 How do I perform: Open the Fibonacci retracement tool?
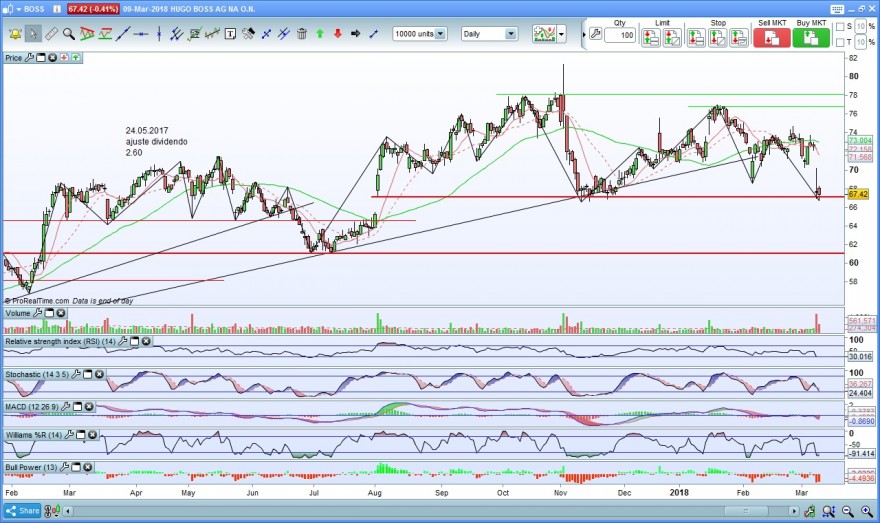click(x=194, y=34)
